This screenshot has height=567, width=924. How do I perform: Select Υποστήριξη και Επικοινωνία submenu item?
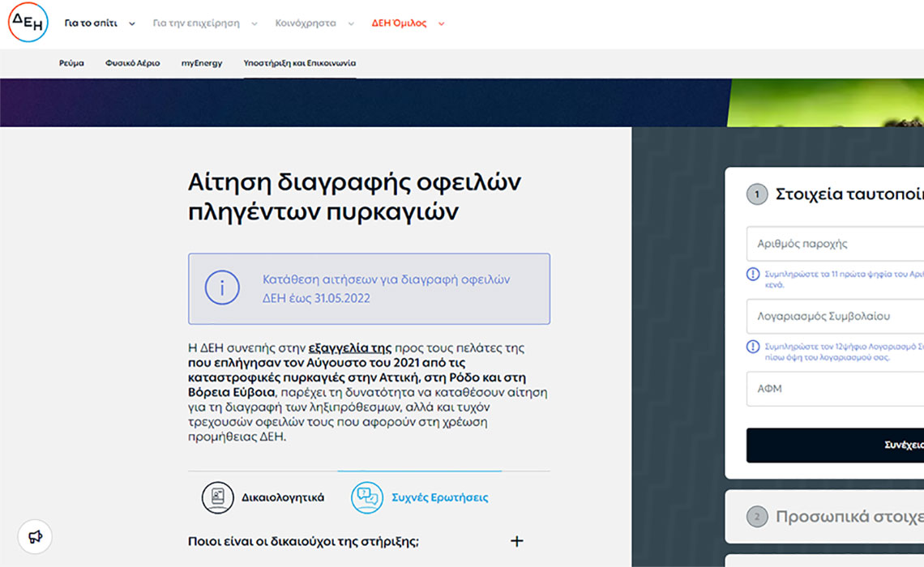(299, 63)
